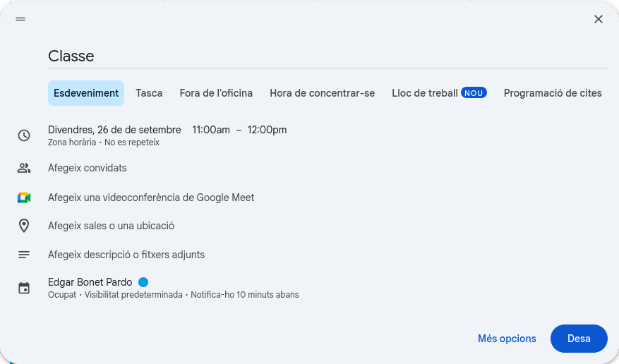Open the 11:00am start time dropdown
Image resolution: width=619 pixels, height=364 pixels.
(211, 130)
